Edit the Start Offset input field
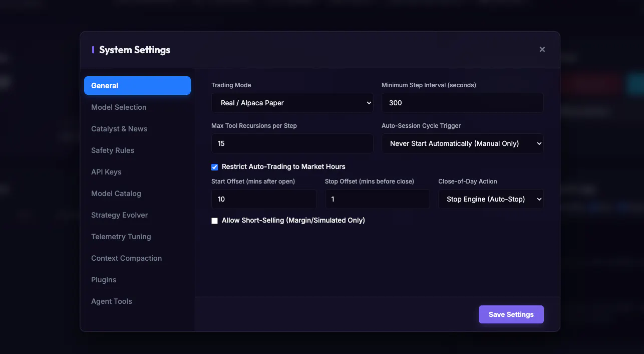This screenshot has height=354, width=644. pos(264,199)
